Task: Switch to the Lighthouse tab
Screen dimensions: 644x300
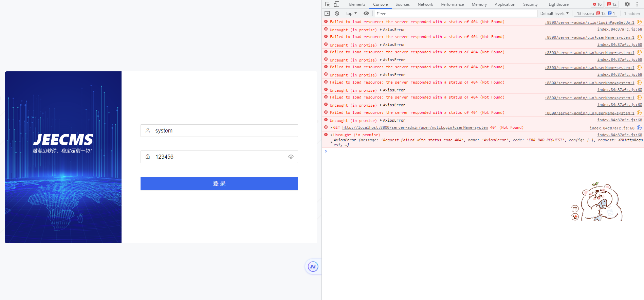Action: point(558,4)
